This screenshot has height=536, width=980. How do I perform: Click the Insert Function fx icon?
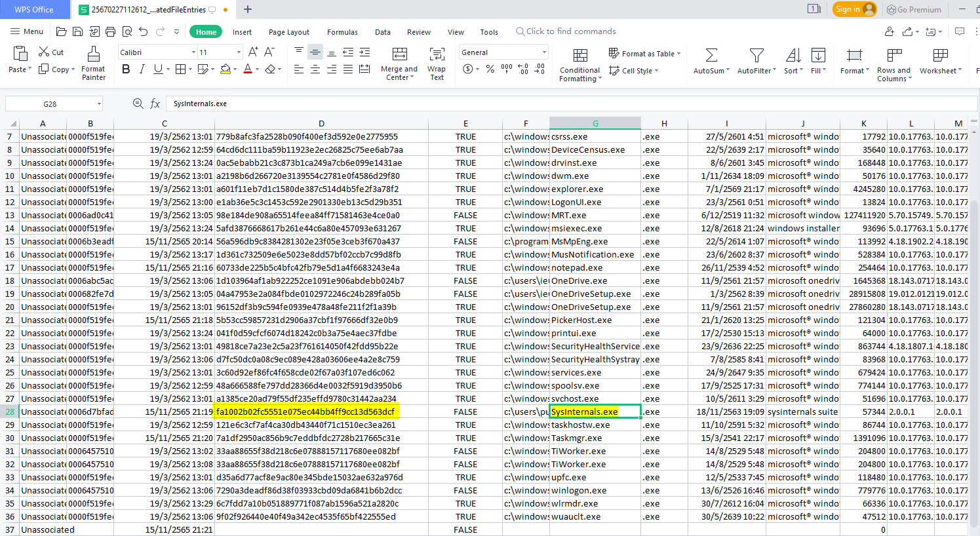click(x=155, y=104)
